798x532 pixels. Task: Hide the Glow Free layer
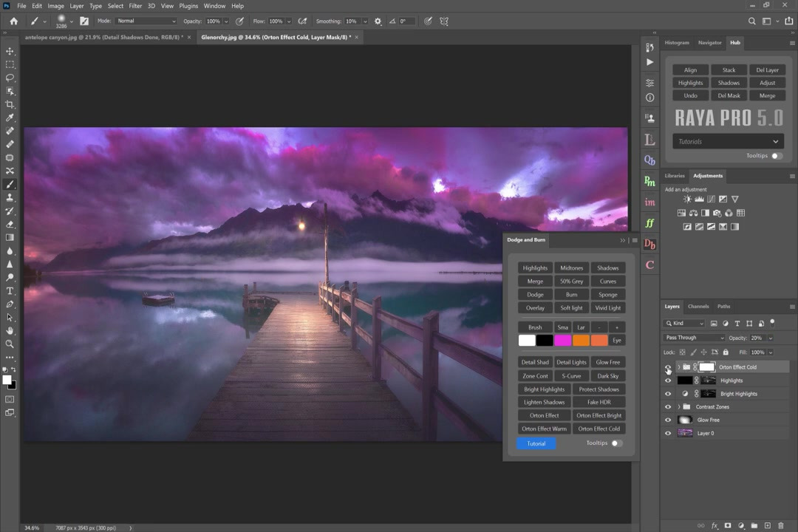point(668,420)
